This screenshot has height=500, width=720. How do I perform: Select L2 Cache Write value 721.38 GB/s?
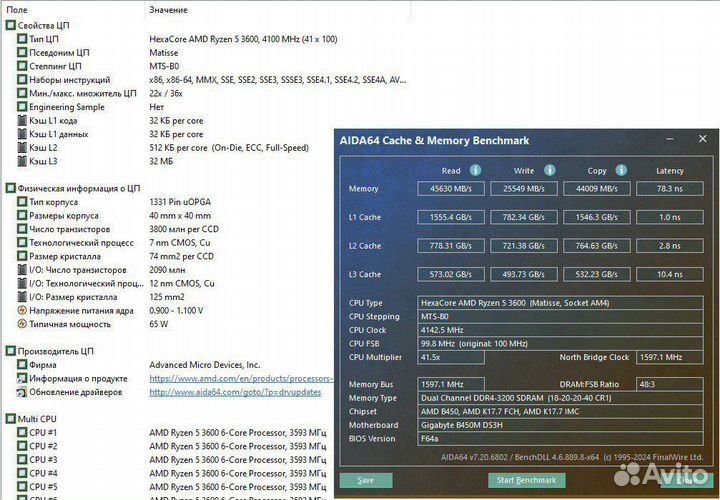[x=524, y=246]
